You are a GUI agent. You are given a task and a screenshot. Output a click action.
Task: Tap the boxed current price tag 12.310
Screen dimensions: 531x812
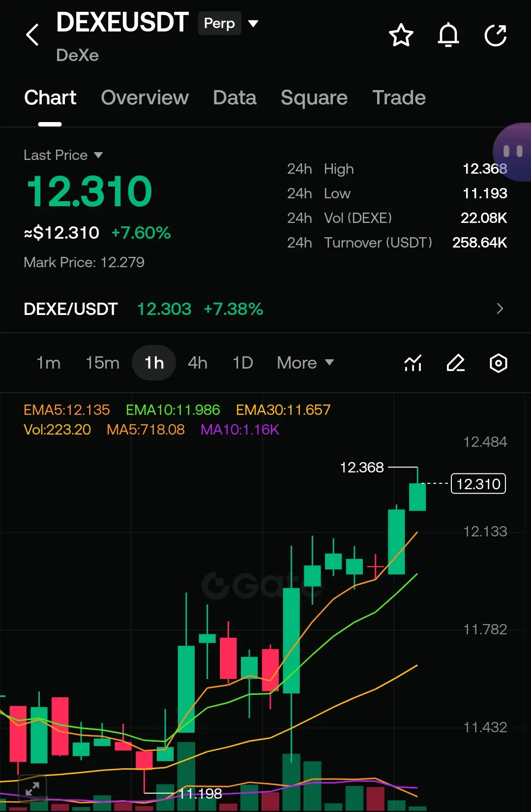tap(478, 484)
